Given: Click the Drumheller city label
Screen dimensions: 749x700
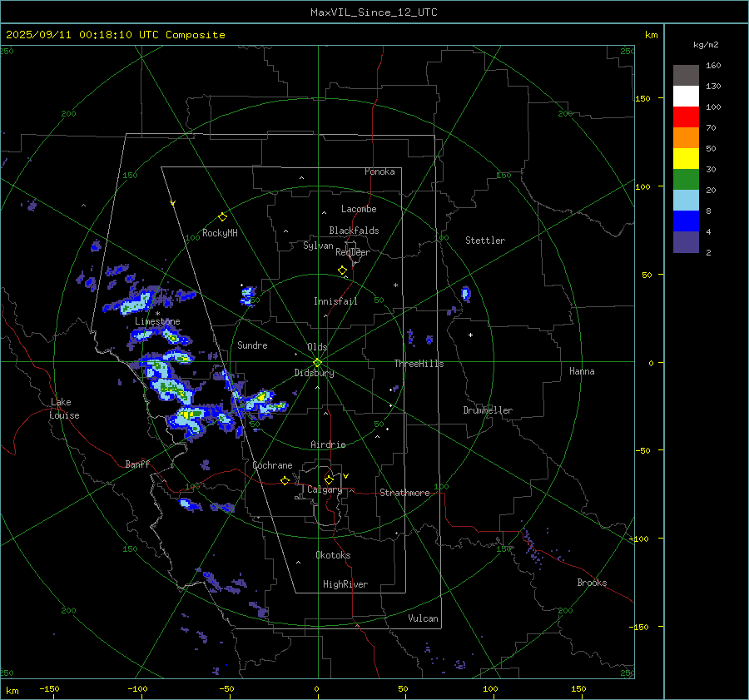Looking at the screenshot, I should [x=488, y=410].
